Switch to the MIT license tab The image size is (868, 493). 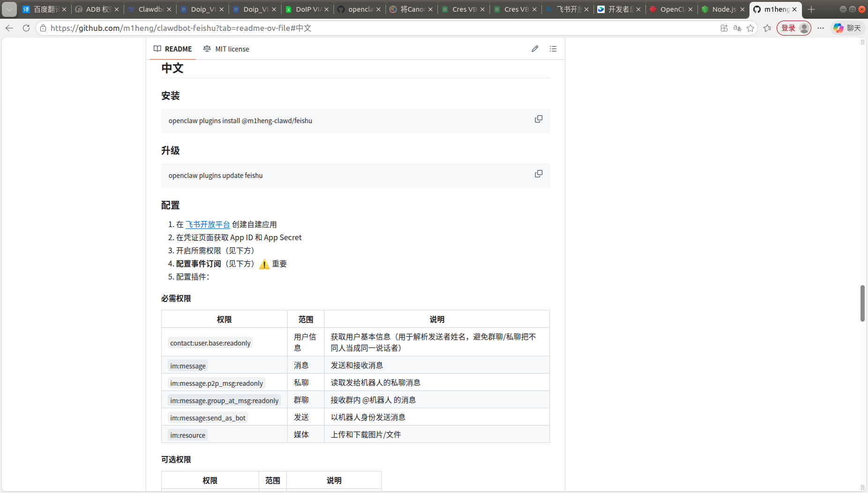226,49
